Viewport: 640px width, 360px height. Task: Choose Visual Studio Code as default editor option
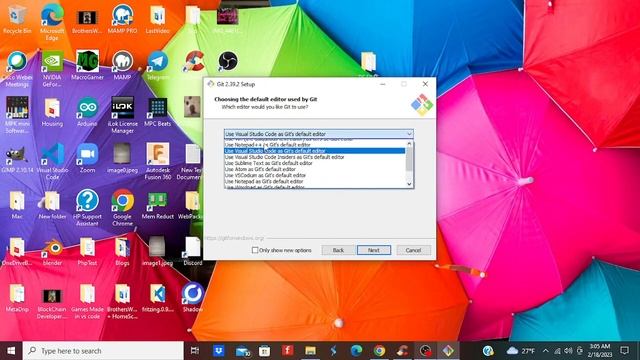pyautogui.click(x=314, y=151)
